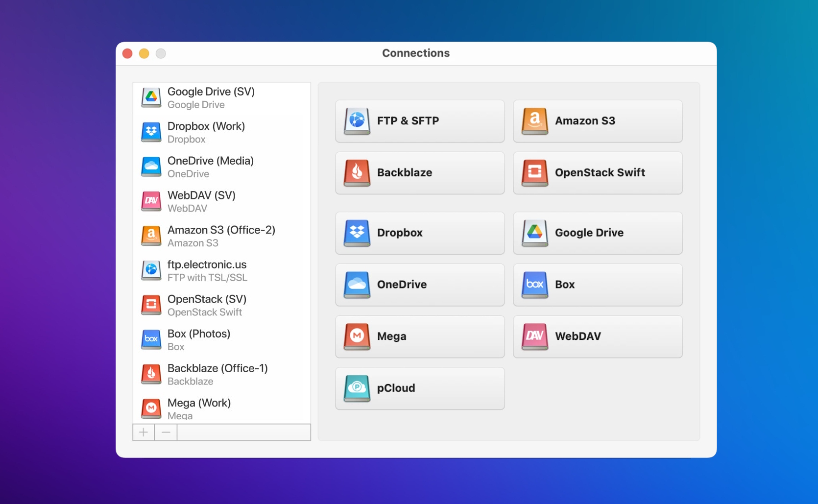Select the Google Drive (SV) sidebar icon
Image resolution: width=818 pixels, height=504 pixels.
coord(151,97)
